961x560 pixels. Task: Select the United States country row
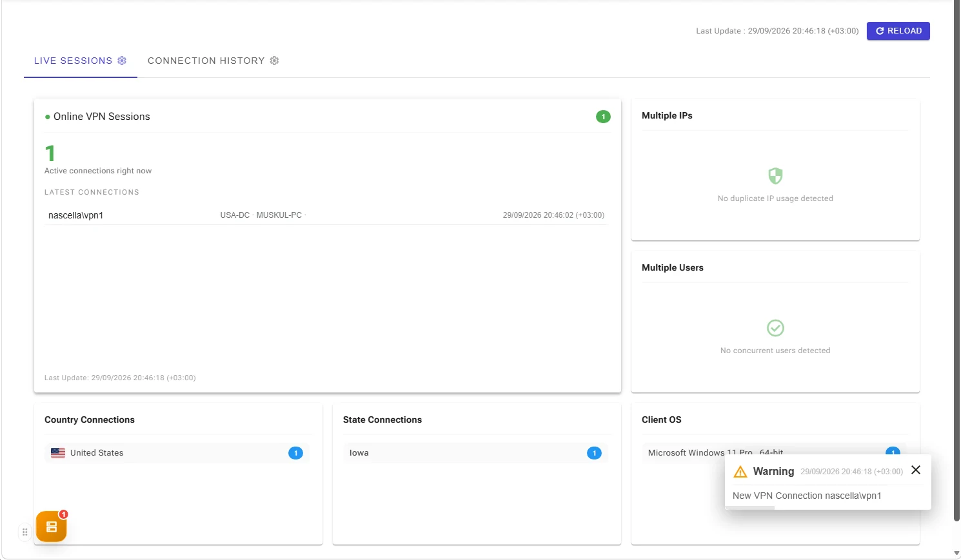point(177,453)
